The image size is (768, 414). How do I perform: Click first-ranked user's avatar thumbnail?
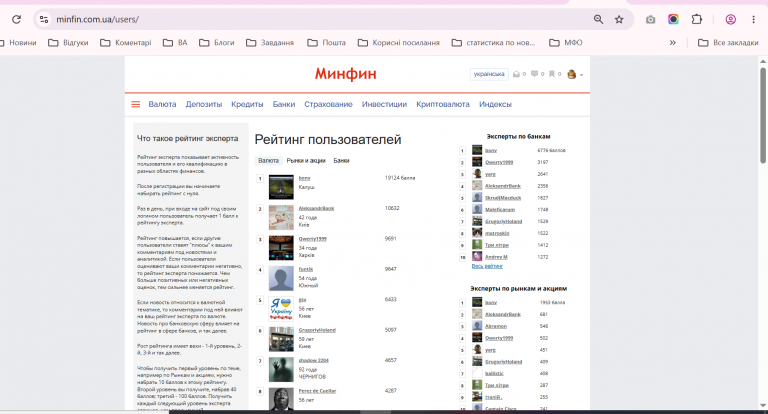[281, 187]
